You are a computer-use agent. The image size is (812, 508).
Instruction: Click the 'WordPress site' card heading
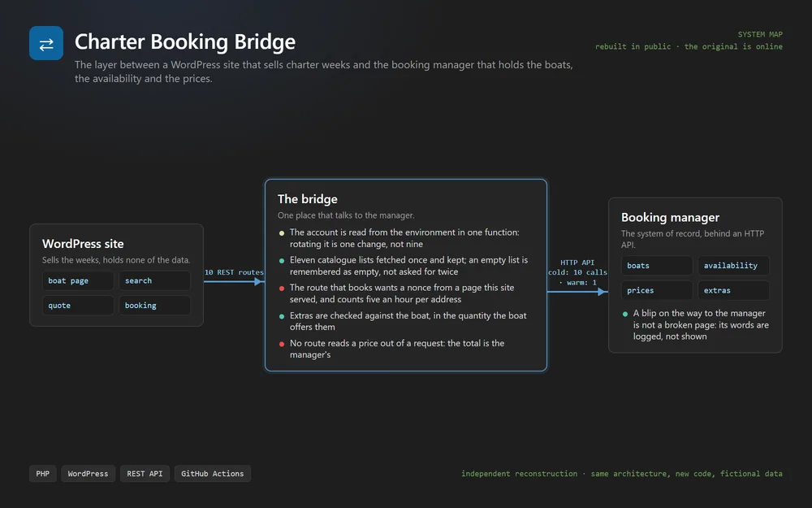83,244
